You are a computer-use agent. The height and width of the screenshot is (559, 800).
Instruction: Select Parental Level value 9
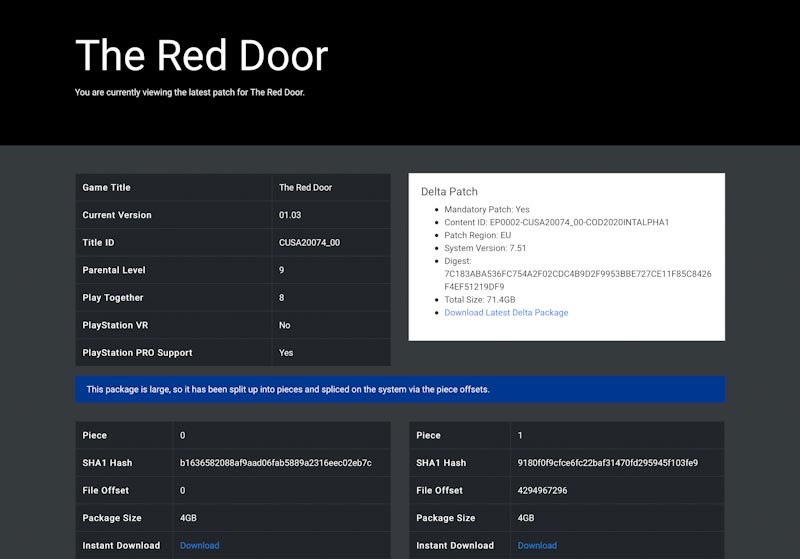(282, 270)
